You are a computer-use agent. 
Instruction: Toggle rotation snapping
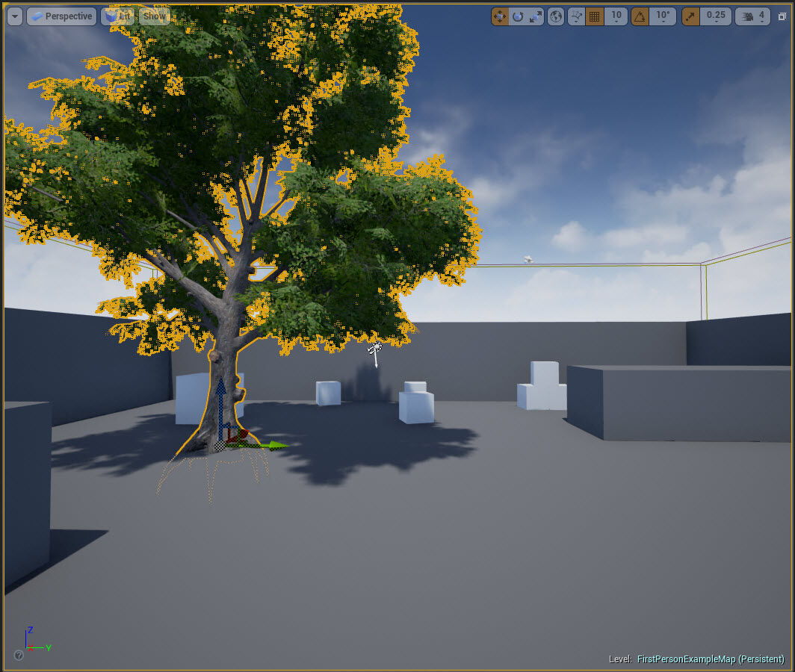pyautogui.click(x=641, y=16)
